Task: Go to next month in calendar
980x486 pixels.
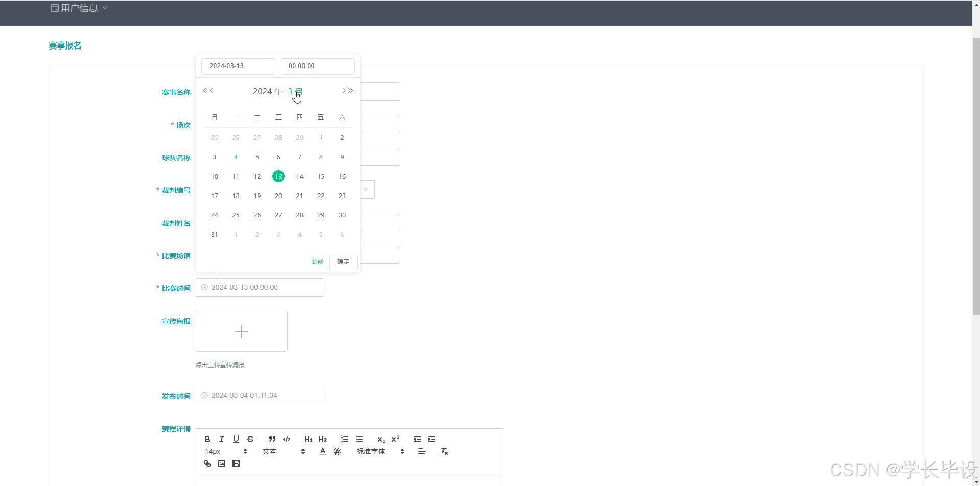Action: click(344, 91)
